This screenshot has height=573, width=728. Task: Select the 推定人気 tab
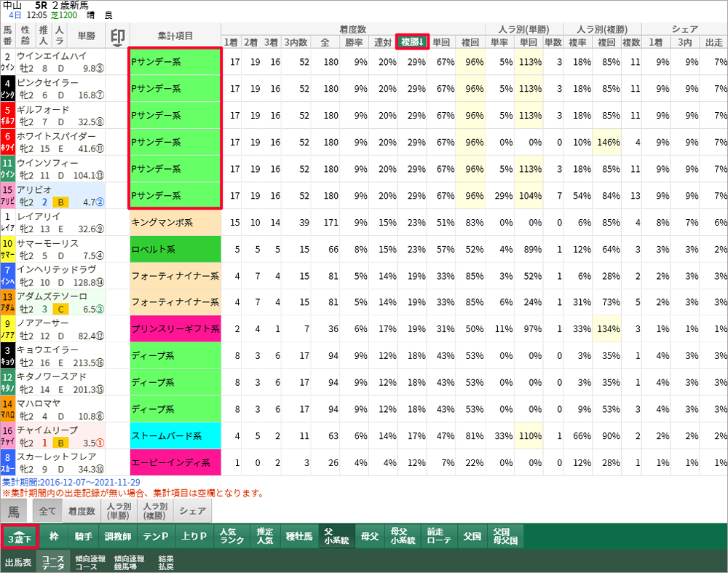coord(265,537)
